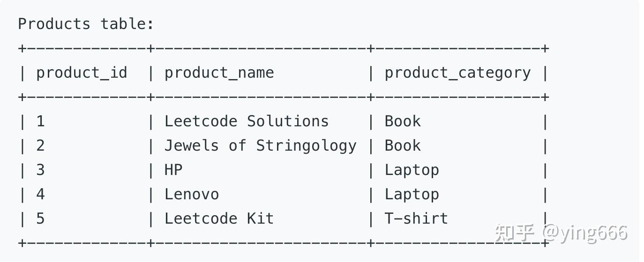Click the "T-shirt" category cell

point(416,218)
